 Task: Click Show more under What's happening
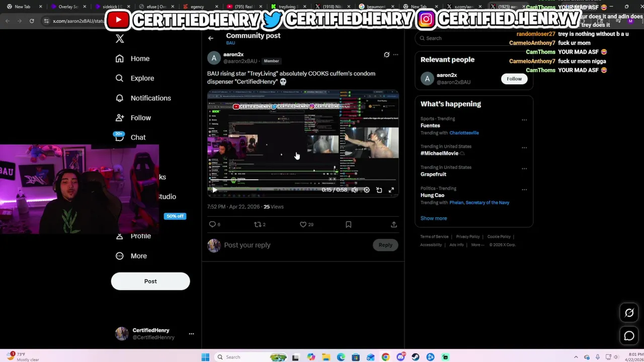pos(434,219)
